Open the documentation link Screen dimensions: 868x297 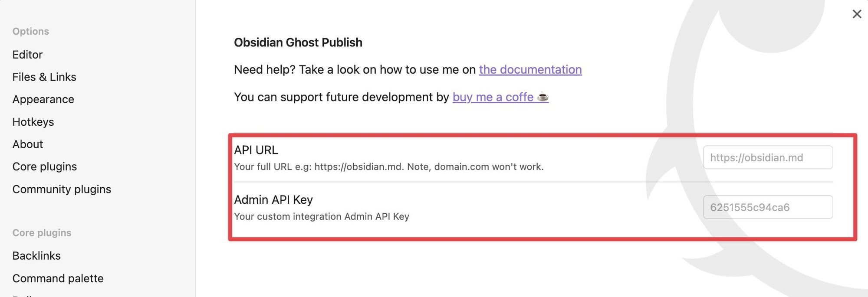point(530,70)
